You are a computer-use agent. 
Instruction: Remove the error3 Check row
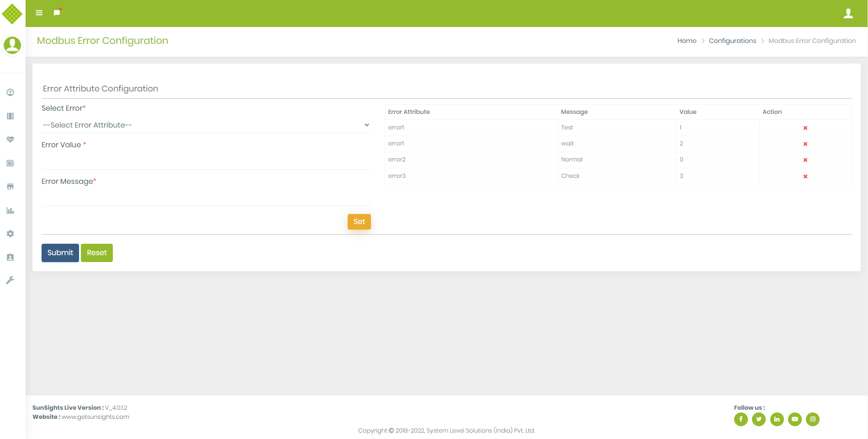click(x=805, y=177)
